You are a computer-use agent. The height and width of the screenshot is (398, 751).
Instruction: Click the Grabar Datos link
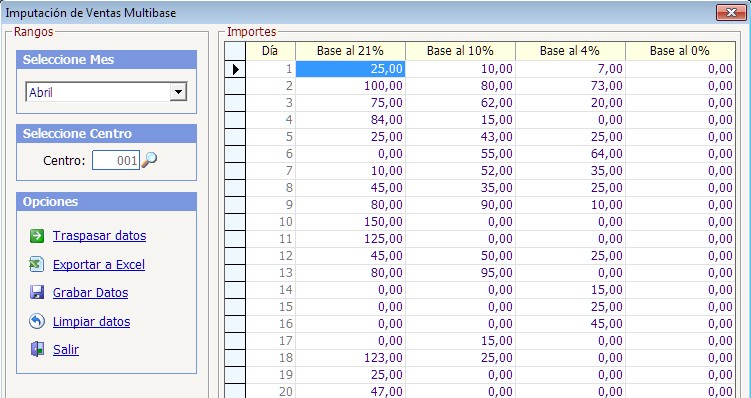91,293
